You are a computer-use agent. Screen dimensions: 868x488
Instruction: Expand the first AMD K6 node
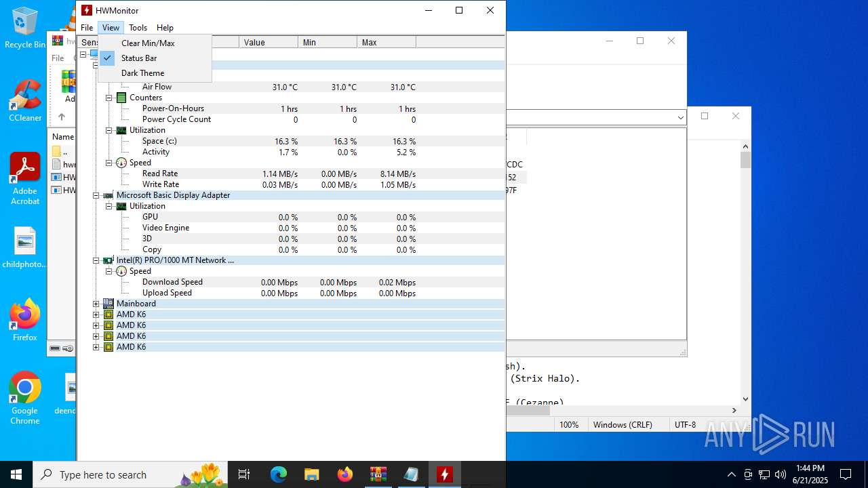(96, 314)
